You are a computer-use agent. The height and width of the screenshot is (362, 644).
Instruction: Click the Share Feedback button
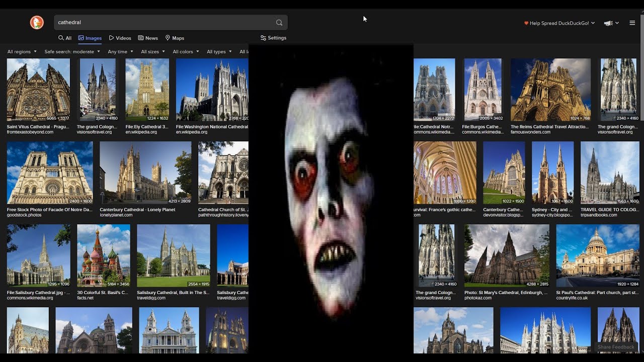pos(616,347)
